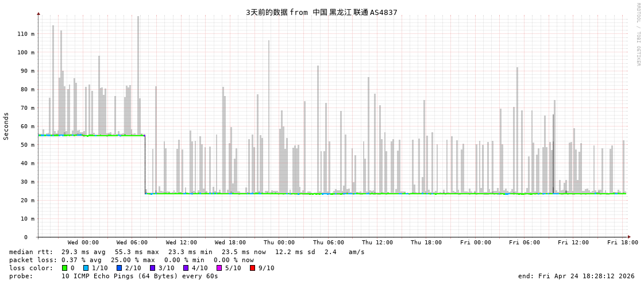Click the '55.3 ms max' value
This screenshot has width=644, height=284.
pos(137,252)
